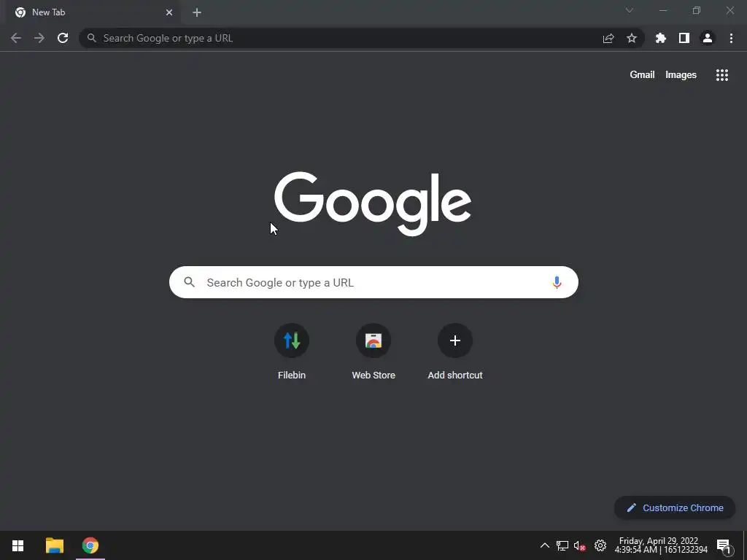This screenshot has width=747, height=560.
Task: Click Add shortcut button
Action: click(x=455, y=352)
